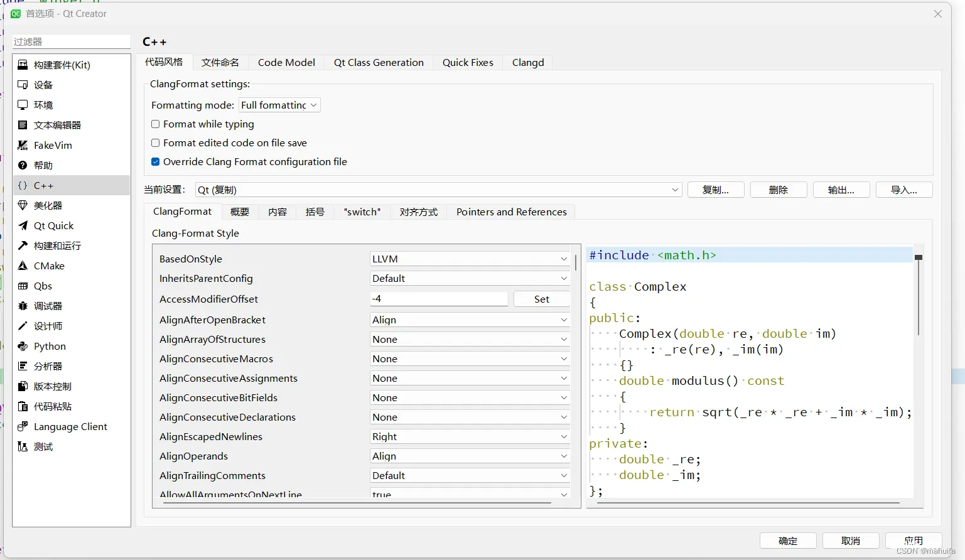Open the 美化器 beautifier category
The height and width of the screenshot is (560, 965).
point(71,205)
